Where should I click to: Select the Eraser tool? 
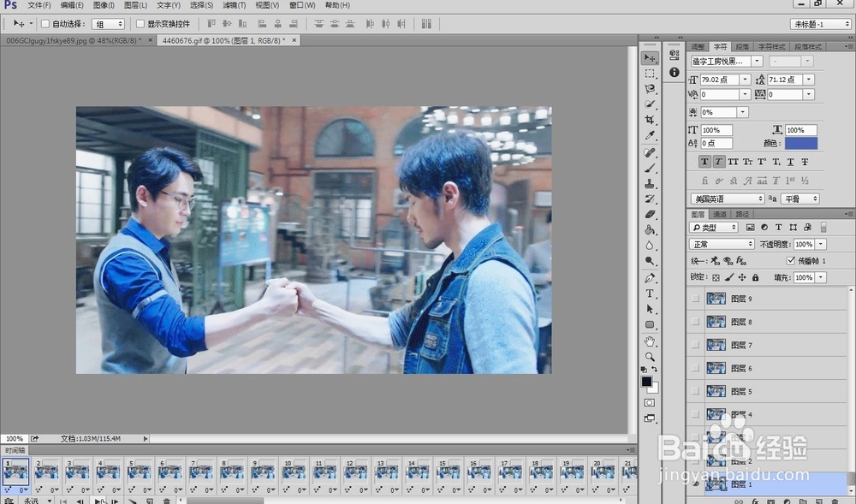649,215
